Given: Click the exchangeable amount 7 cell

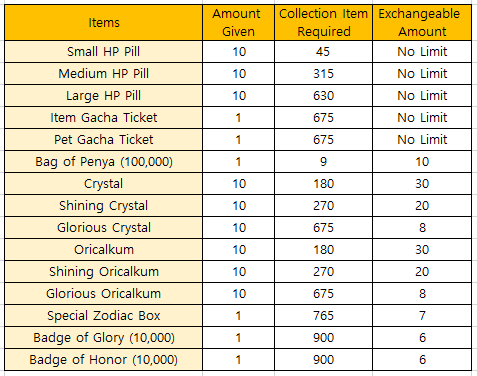Looking at the screenshot, I should pyautogui.click(x=422, y=316).
